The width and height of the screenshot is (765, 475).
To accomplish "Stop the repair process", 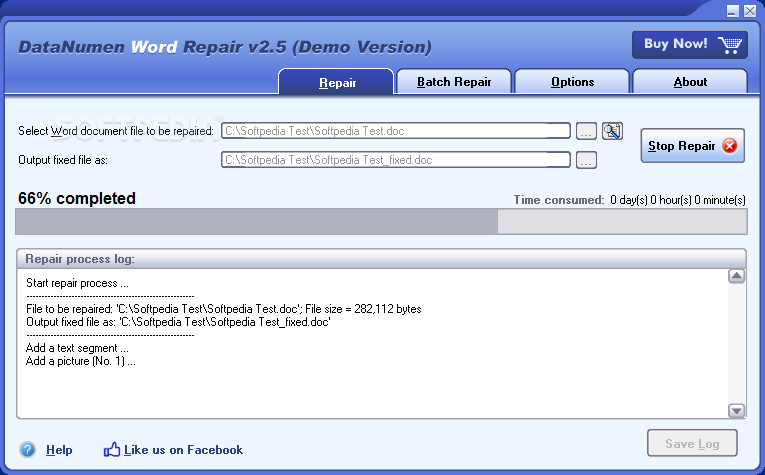I will coord(692,145).
